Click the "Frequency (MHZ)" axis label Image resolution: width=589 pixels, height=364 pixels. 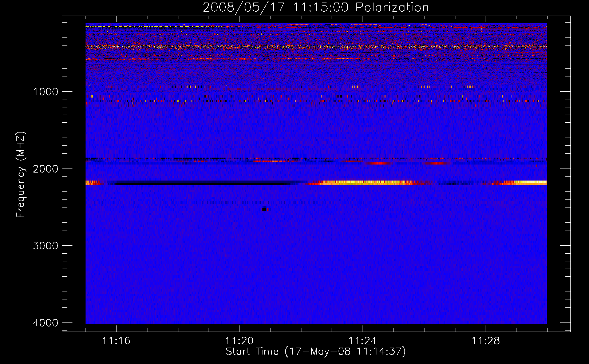pyautogui.click(x=21, y=175)
